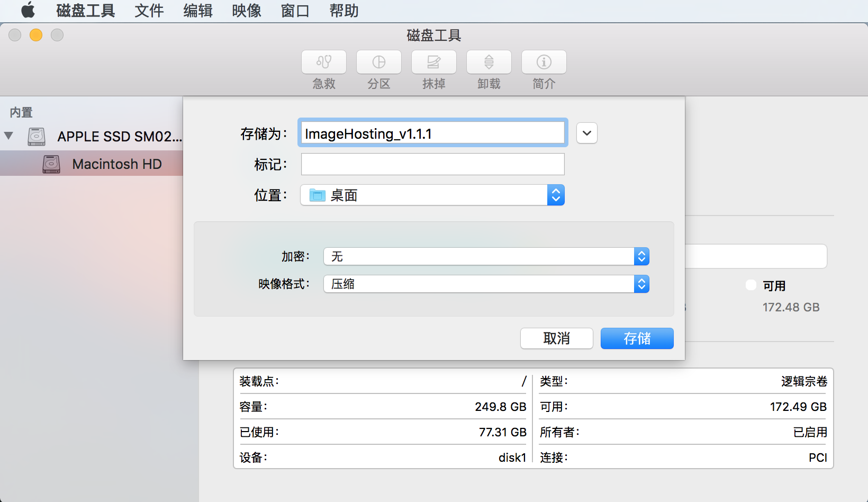Open the 磁盘工具 application menu

86,11
